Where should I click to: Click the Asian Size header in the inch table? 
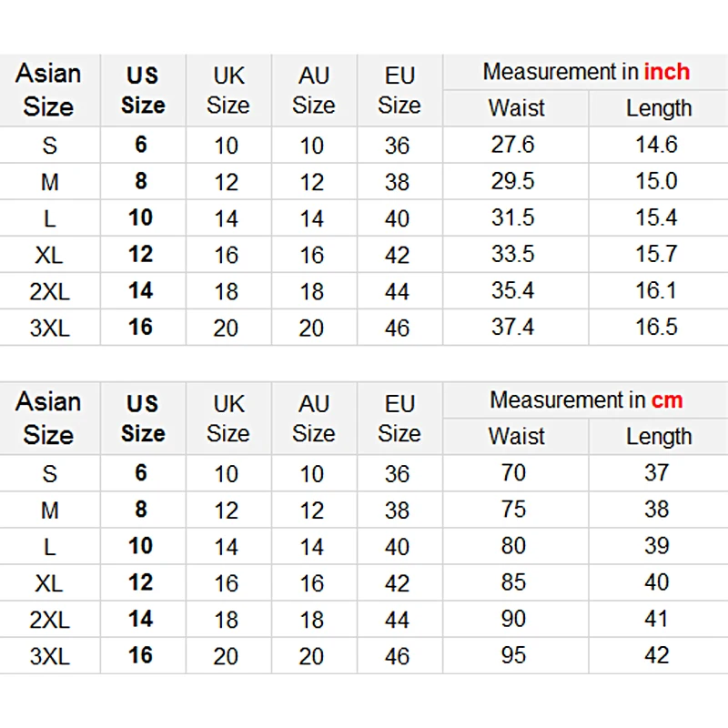[49, 90]
